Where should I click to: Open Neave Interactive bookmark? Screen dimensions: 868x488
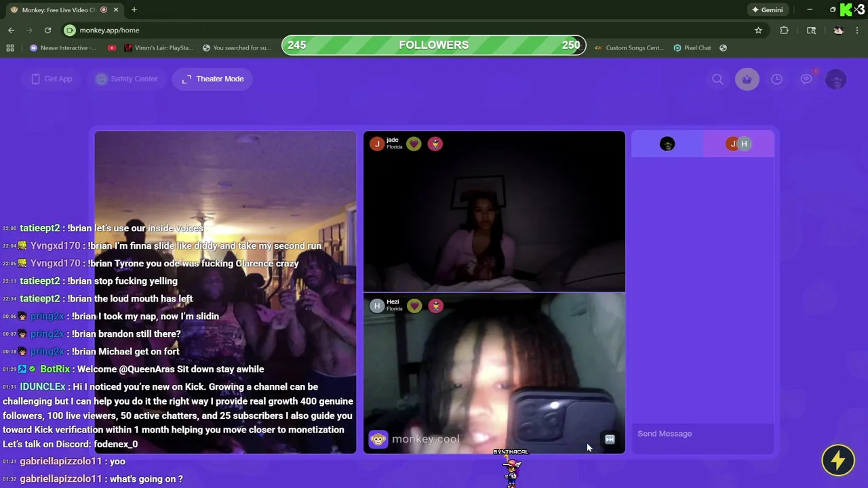pyautogui.click(x=62, y=47)
